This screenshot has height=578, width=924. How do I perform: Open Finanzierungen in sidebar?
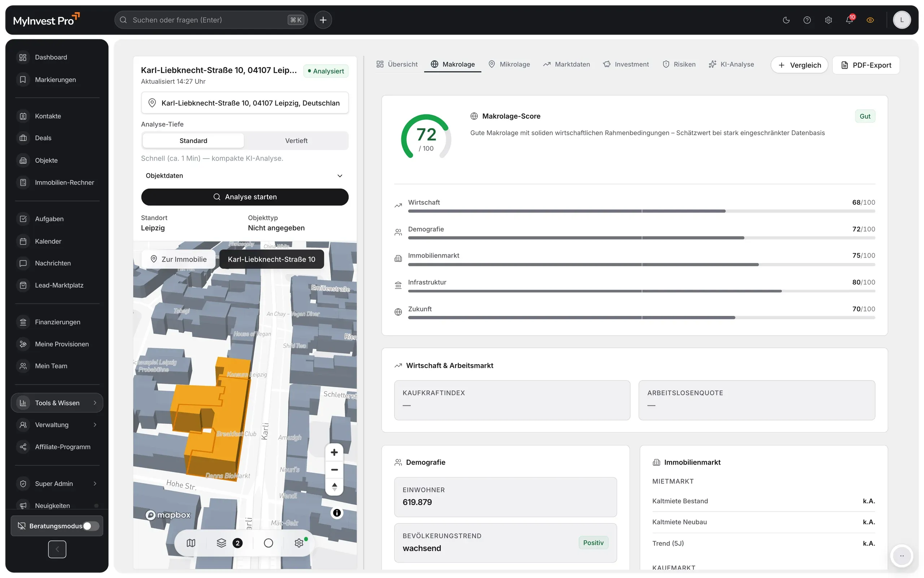click(57, 322)
